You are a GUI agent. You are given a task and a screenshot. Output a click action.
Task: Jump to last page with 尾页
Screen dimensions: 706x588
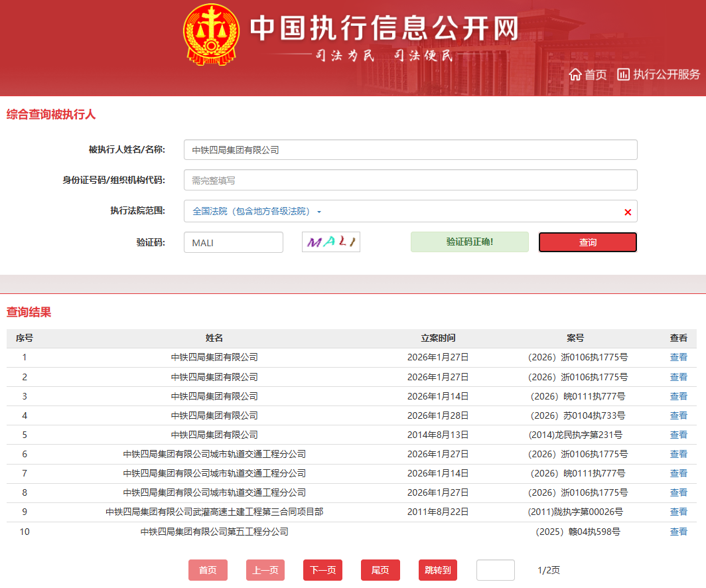tap(380, 570)
